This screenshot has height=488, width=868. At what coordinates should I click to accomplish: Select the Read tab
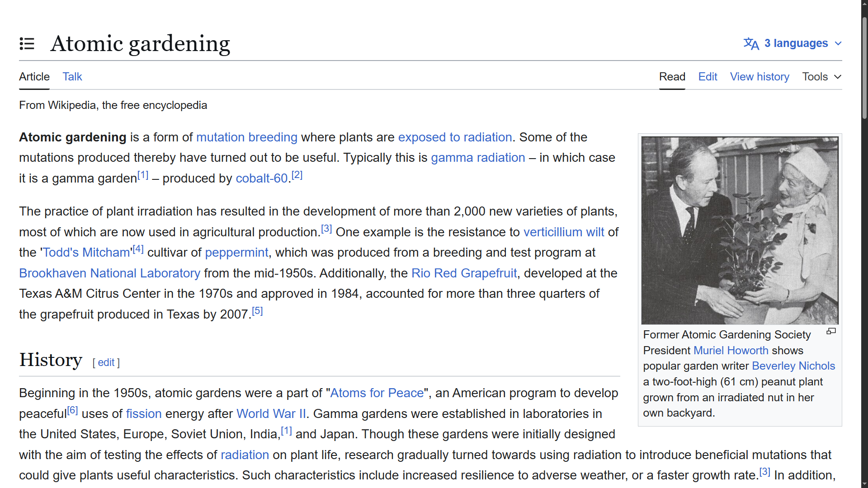coord(672,77)
